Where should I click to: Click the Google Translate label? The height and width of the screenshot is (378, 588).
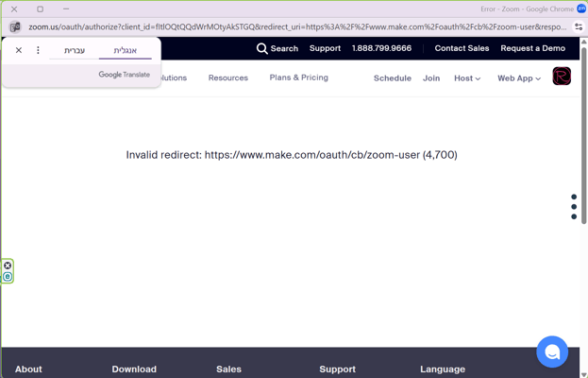(x=125, y=75)
